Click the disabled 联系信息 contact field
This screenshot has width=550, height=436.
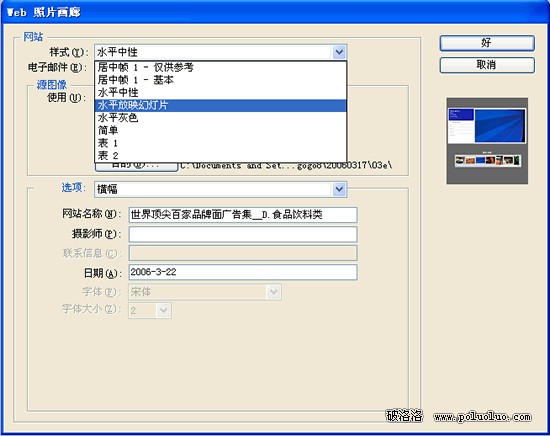pos(243,253)
